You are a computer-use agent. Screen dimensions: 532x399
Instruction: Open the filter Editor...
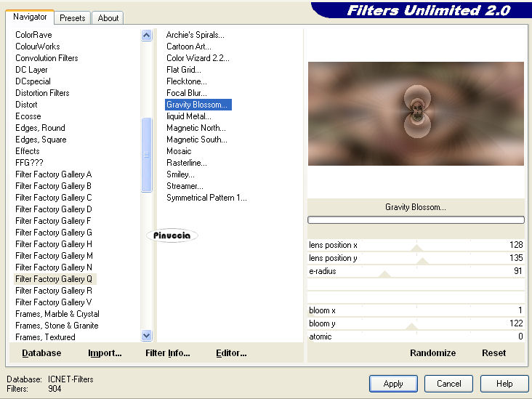tap(231, 353)
